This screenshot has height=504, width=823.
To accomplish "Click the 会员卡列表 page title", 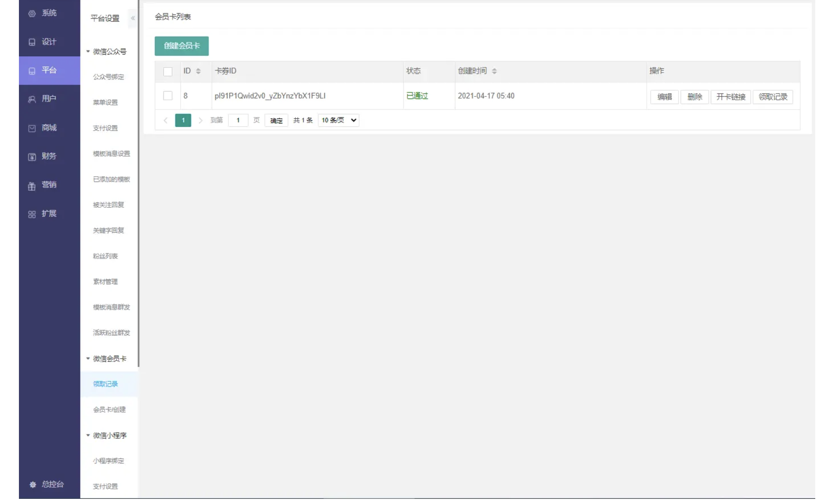I will coord(173,17).
